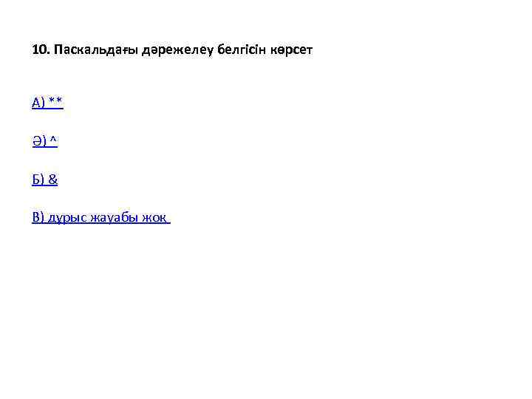Click the question heading about Паскаль
The image size is (532, 399).
[x=172, y=50]
